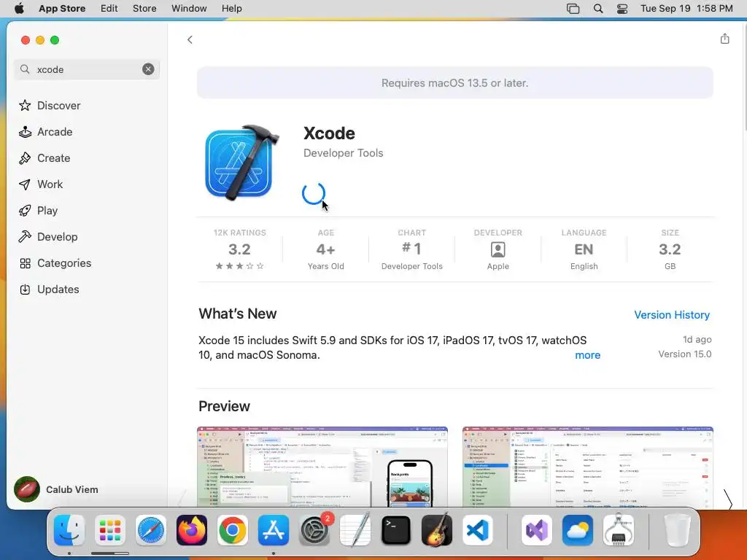
Task: Clear the xcode search field
Action: click(x=148, y=69)
